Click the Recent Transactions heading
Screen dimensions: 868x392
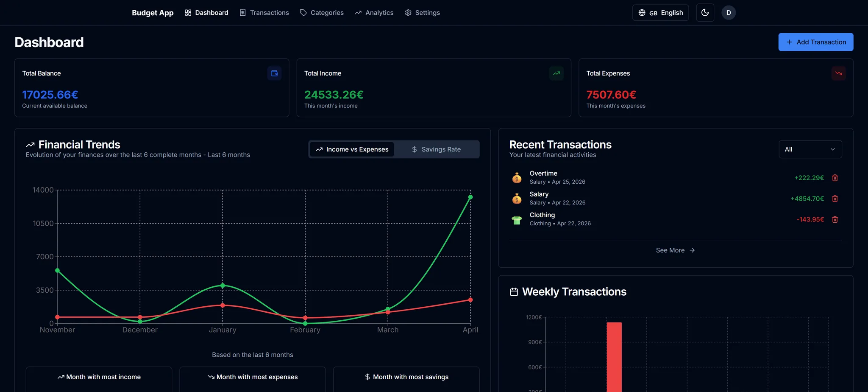pos(560,145)
